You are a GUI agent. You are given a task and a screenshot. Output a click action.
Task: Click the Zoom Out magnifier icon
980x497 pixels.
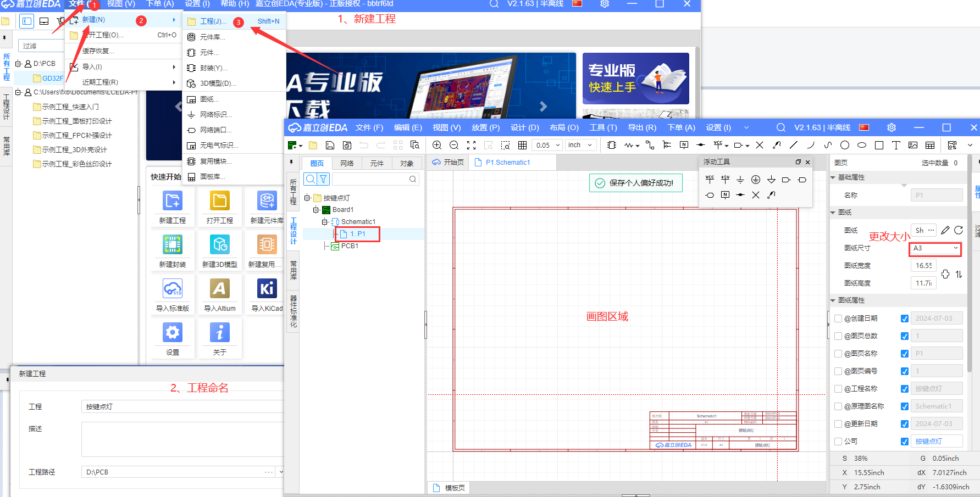(x=454, y=145)
